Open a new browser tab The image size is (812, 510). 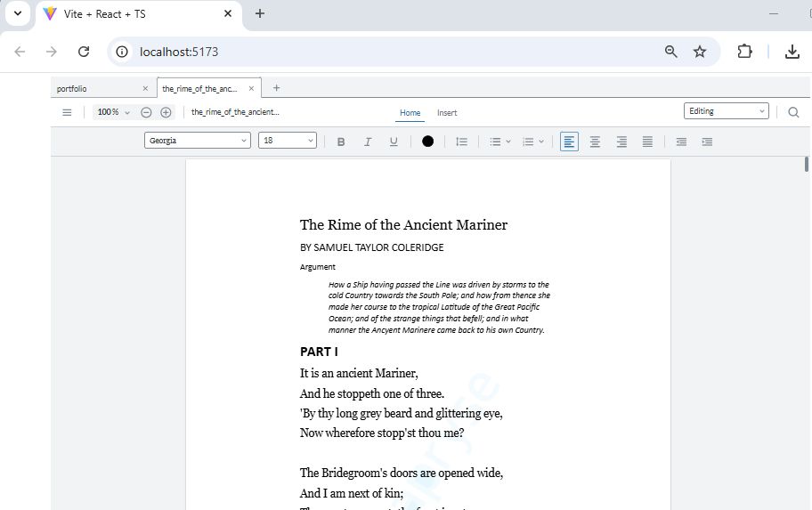[x=260, y=14]
